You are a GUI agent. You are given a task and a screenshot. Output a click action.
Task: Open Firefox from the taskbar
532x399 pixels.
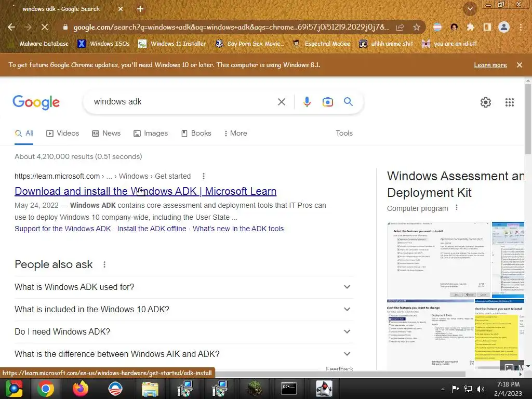coord(81,389)
